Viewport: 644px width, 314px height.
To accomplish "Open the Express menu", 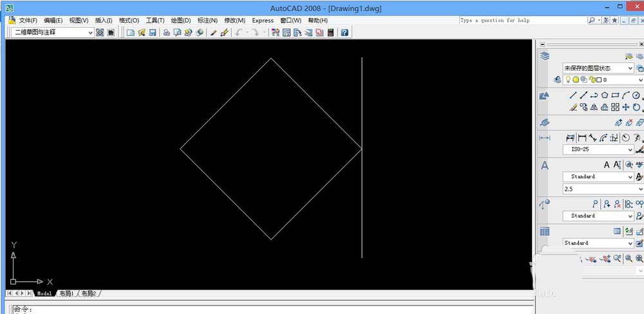I will [263, 21].
